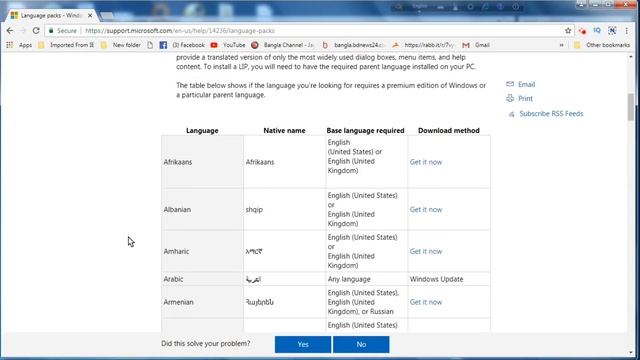
Task: Click the 'Language' column header
Action: click(202, 131)
